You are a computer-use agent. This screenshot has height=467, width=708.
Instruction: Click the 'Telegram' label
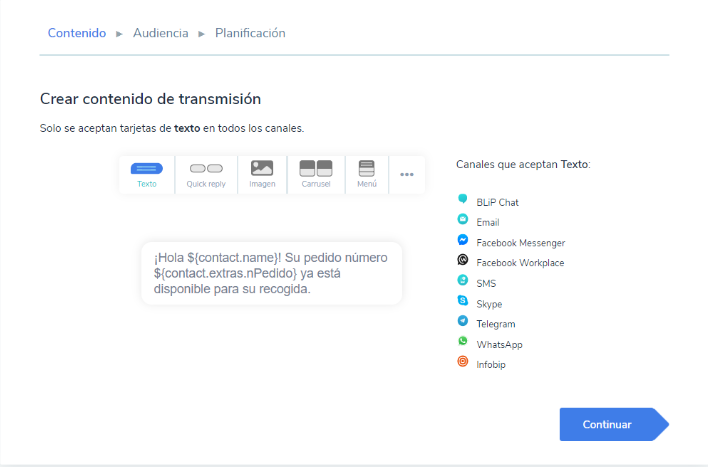tap(496, 324)
